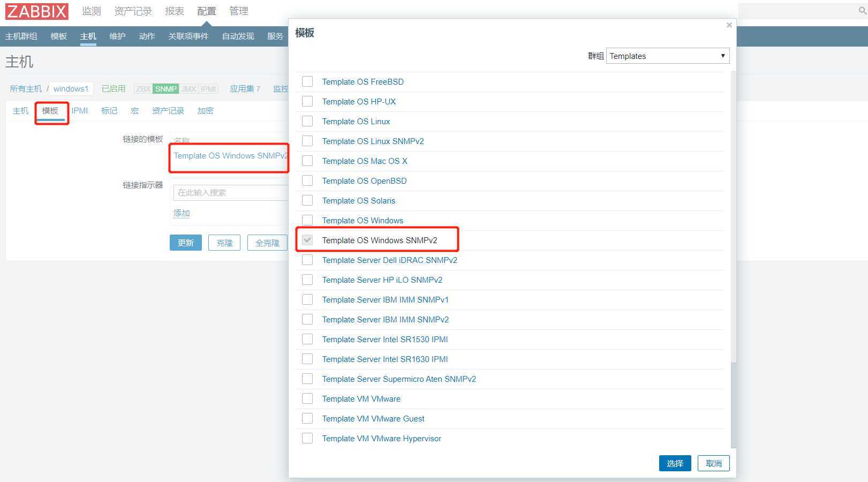Check Template Server Dell iDRAC SNMPv2 checkbox

click(x=307, y=260)
